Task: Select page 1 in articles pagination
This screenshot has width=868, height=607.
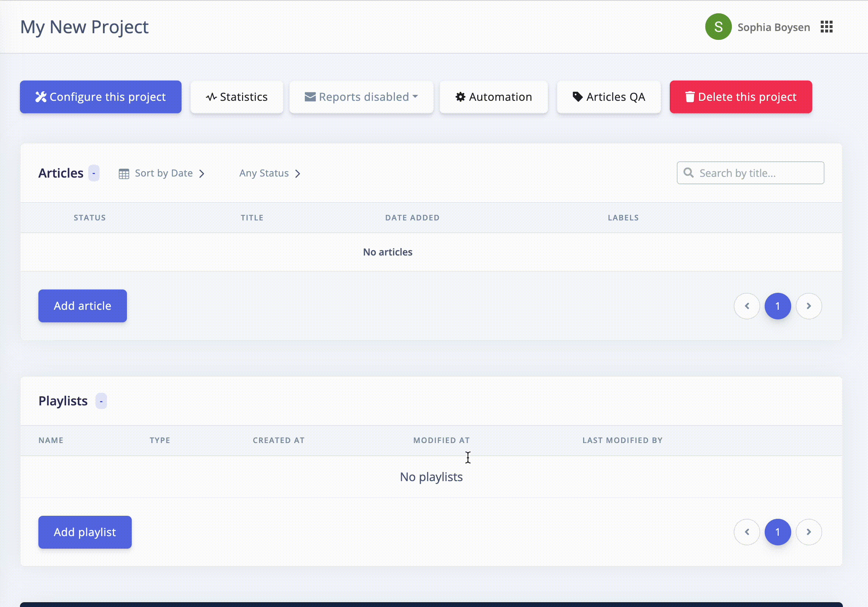Action: pos(778,306)
